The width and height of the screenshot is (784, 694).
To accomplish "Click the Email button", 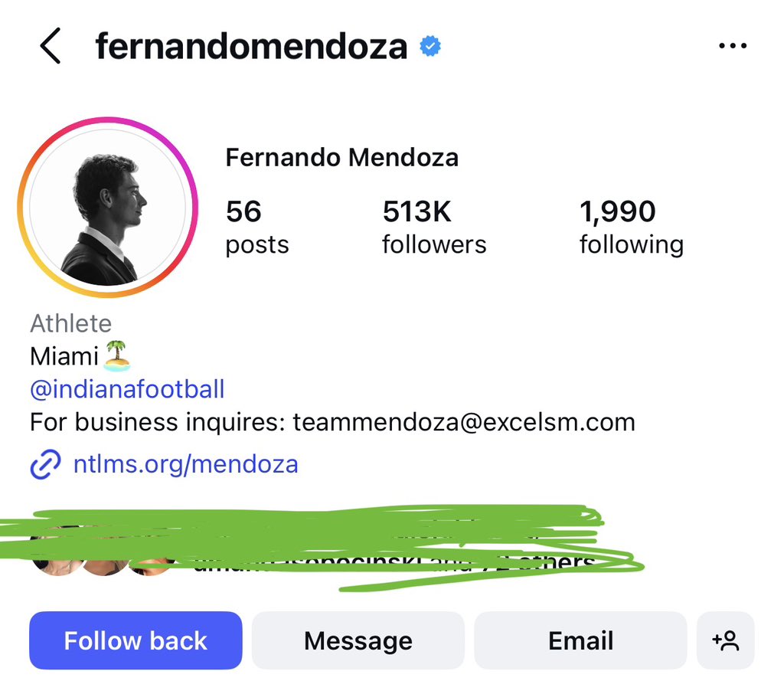I will 580,640.
